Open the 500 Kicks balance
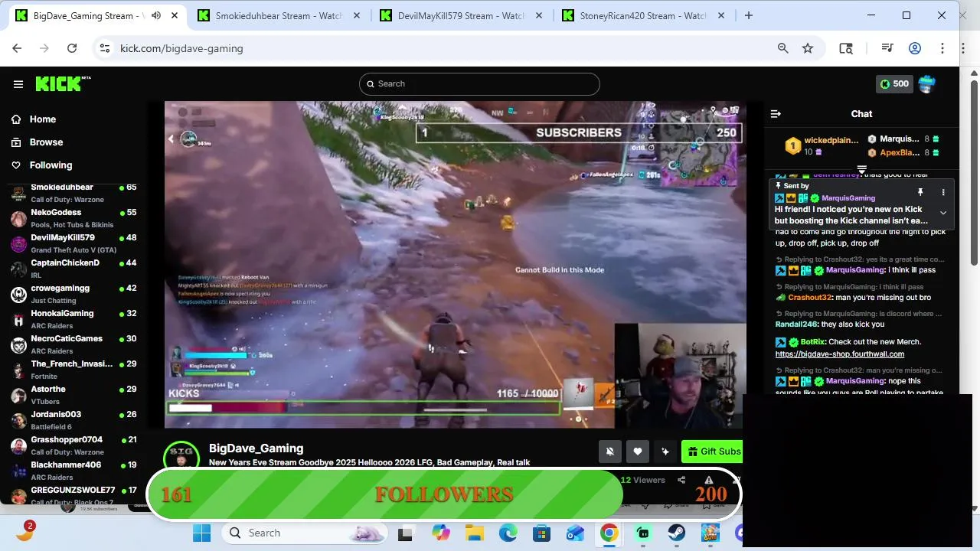This screenshot has height=551, width=980. [x=894, y=84]
